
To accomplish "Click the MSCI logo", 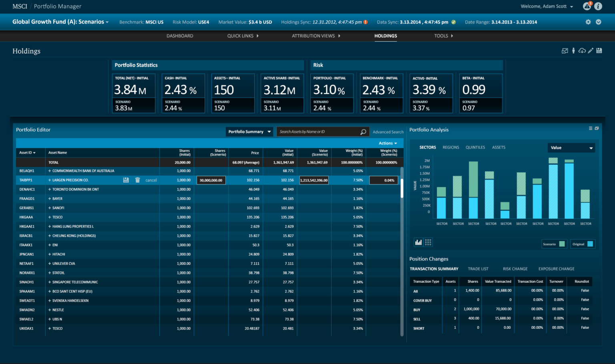I will coord(20,6).
